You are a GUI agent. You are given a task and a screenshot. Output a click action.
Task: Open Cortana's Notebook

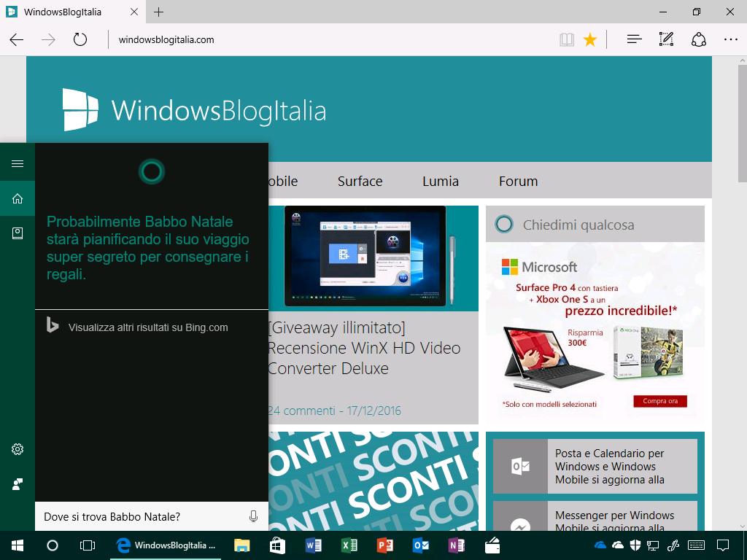pos(18,233)
